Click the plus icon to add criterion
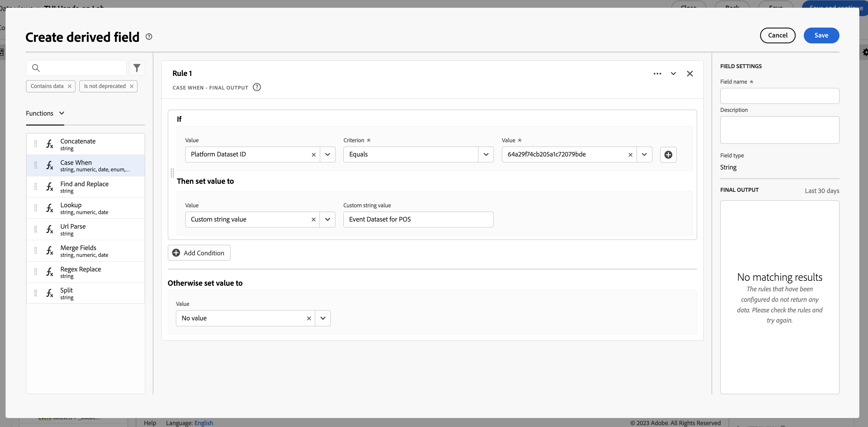Screen dimensions: 868x427 click(x=668, y=155)
